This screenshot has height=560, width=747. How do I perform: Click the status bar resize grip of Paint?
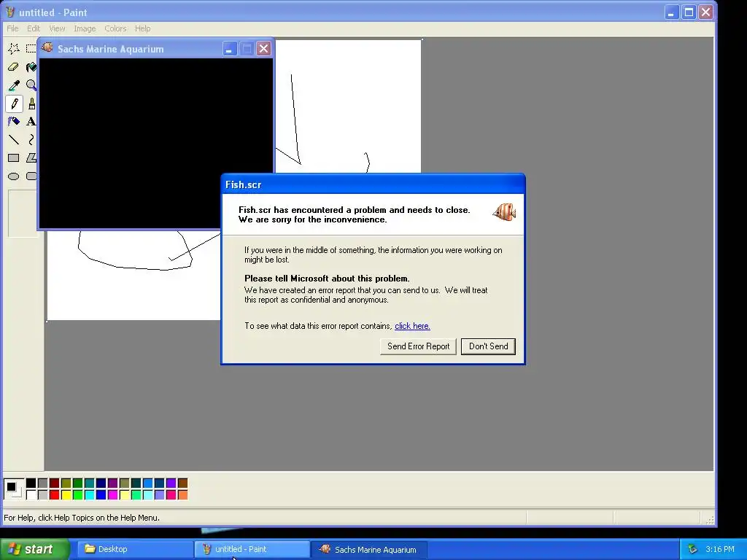tap(709, 519)
